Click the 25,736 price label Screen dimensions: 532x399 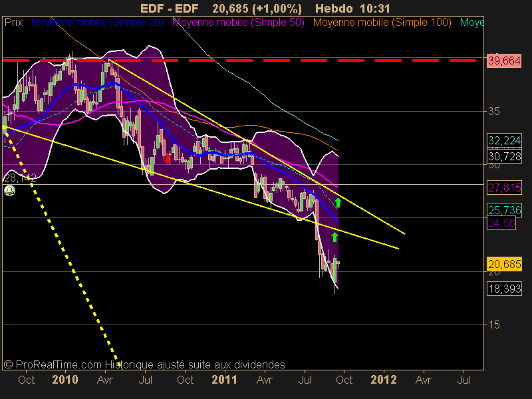coord(504,210)
